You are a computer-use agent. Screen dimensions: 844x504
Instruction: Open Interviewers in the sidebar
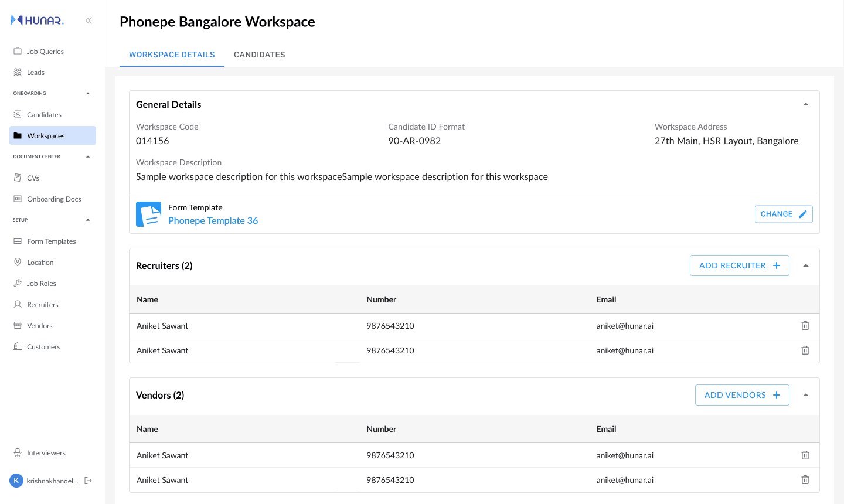coord(53,453)
